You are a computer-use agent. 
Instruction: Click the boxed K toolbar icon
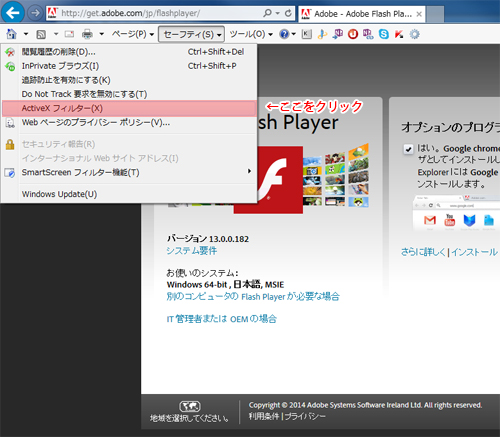(306, 34)
